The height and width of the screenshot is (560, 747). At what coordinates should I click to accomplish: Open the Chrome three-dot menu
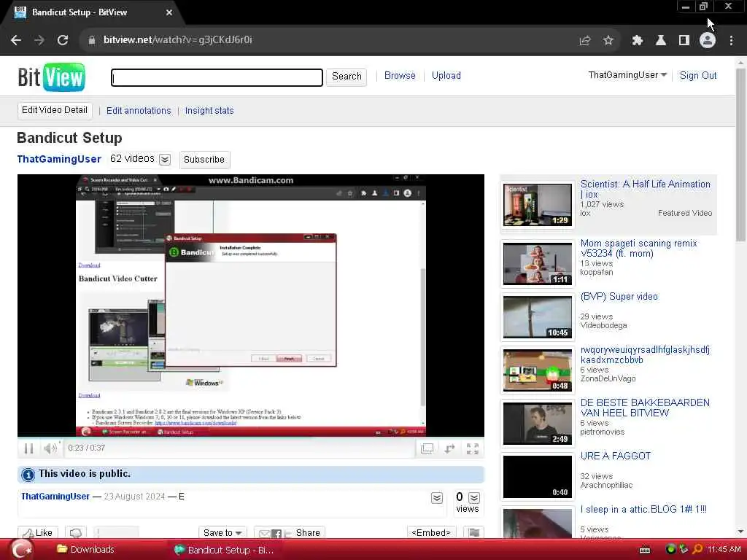[731, 41]
